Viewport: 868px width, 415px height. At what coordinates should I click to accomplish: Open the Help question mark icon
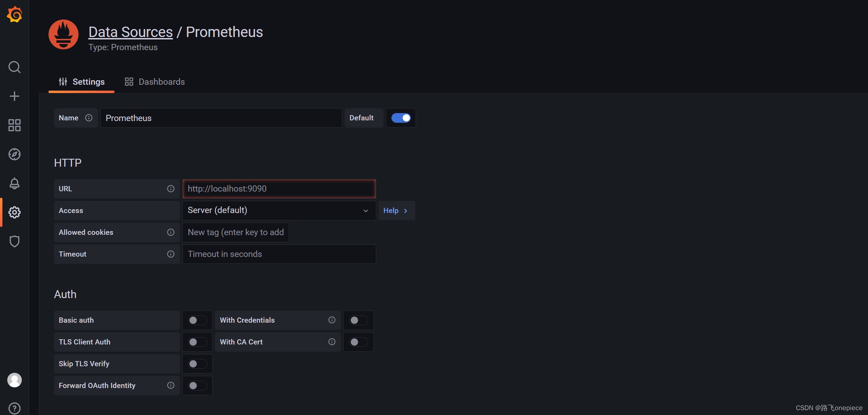pyautogui.click(x=15, y=408)
